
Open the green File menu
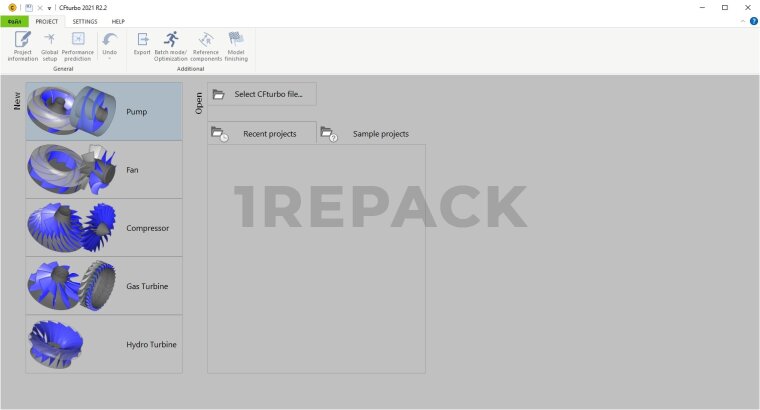click(x=15, y=21)
